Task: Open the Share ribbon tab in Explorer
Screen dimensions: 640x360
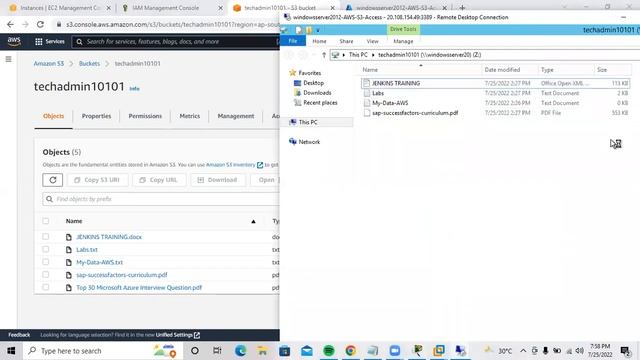Action: (x=346, y=41)
